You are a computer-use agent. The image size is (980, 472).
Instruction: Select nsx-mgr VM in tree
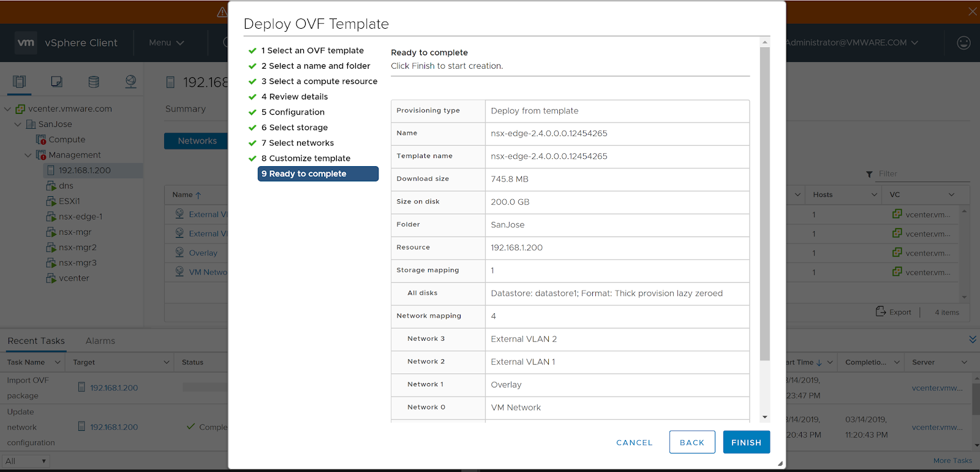tap(75, 232)
